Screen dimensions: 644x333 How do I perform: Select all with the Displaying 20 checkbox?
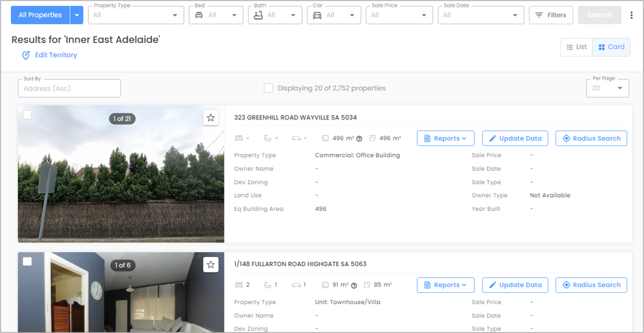click(269, 88)
